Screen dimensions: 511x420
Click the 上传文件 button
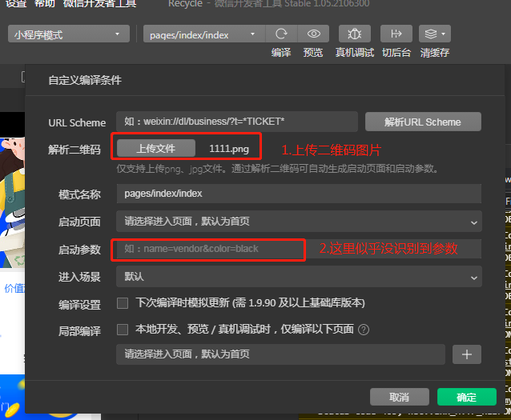coord(156,149)
